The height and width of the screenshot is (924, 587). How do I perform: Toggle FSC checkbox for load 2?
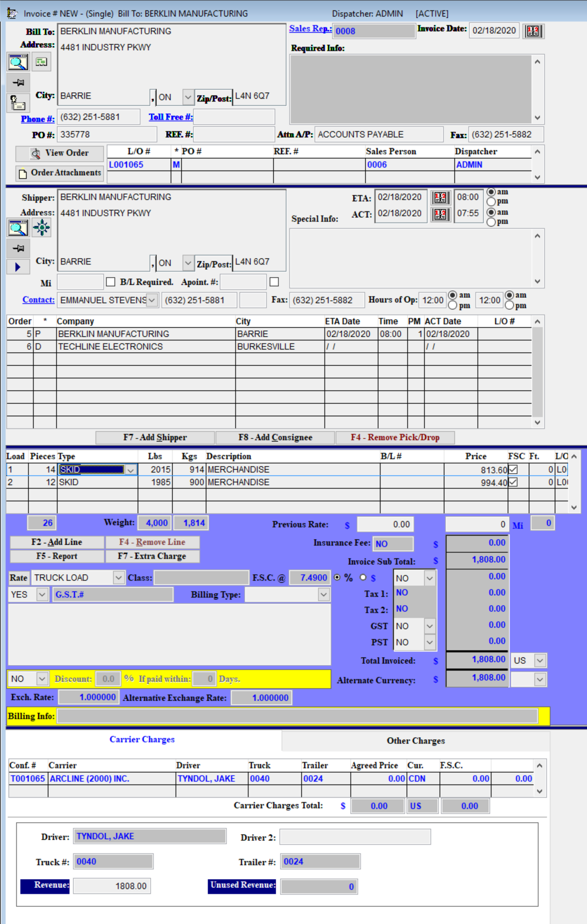(513, 482)
